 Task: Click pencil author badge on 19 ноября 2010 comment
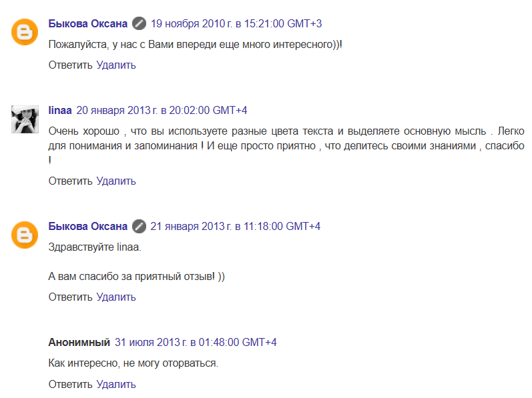click(x=139, y=24)
